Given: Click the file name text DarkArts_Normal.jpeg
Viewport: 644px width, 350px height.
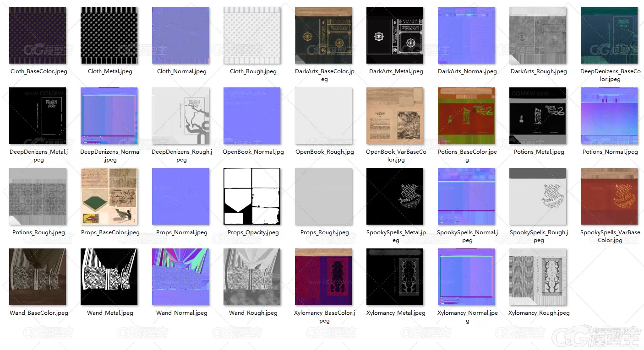Looking at the screenshot, I should [x=467, y=71].
